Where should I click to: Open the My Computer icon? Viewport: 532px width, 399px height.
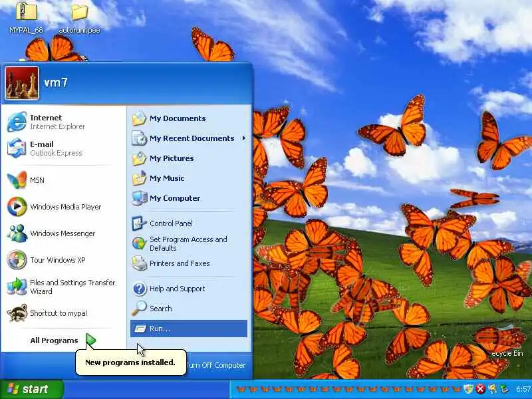pos(139,198)
